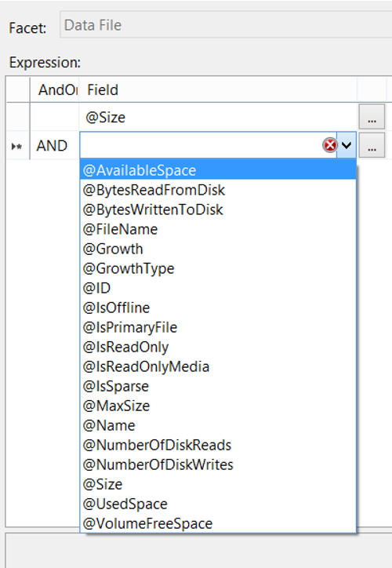
Task: Select the @FileName field
Action: pos(218,229)
